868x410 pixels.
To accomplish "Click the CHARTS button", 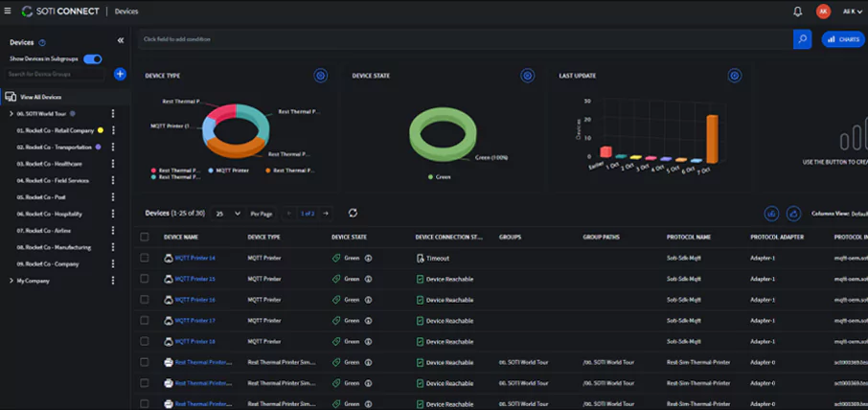I will click(x=843, y=39).
